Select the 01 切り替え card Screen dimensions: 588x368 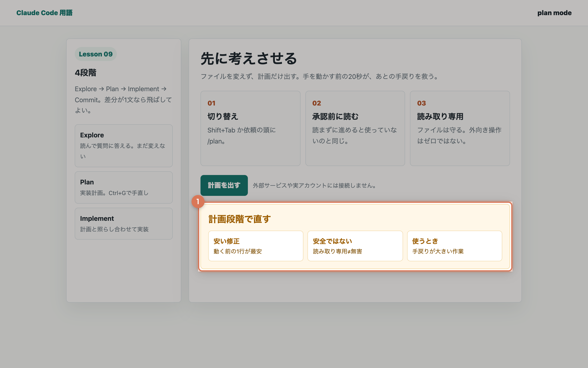point(250,128)
